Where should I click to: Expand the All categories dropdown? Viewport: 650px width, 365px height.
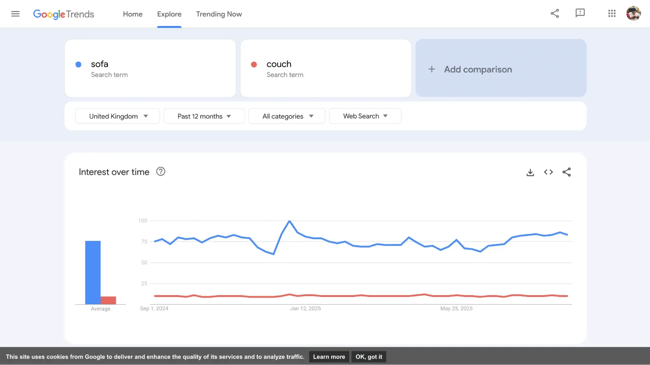[x=287, y=116]
